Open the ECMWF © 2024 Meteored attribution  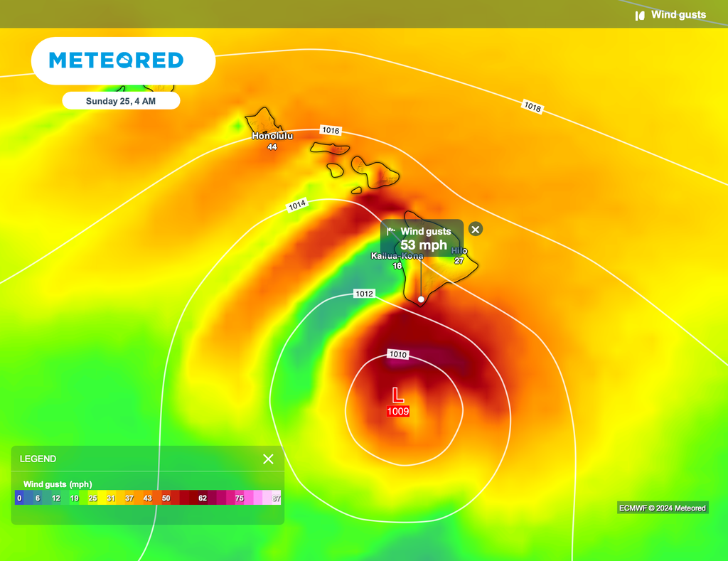pyautogui.click(x=662, y=508)
